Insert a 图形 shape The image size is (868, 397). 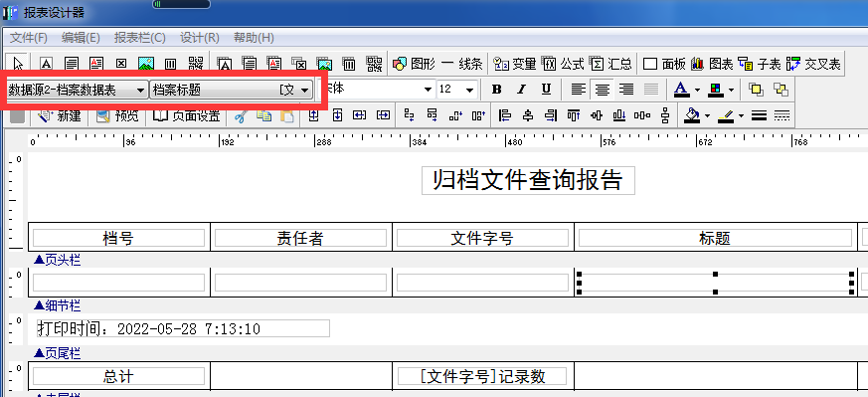414,65
